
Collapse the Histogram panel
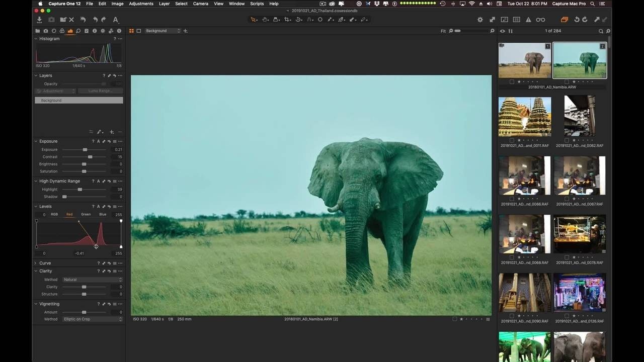(x=36, y=39)
